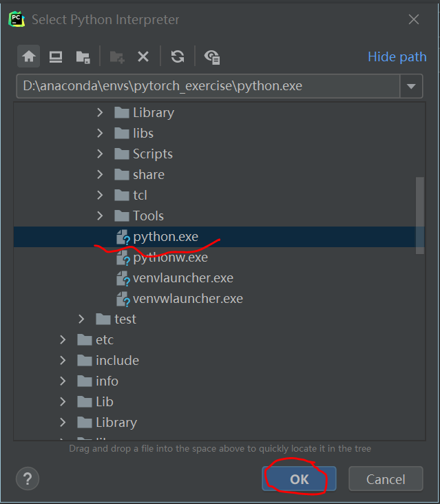Go to the Home directory icon
Viewport: 440px width, 504px height.
pyautogui.click(x=29, y=56)
